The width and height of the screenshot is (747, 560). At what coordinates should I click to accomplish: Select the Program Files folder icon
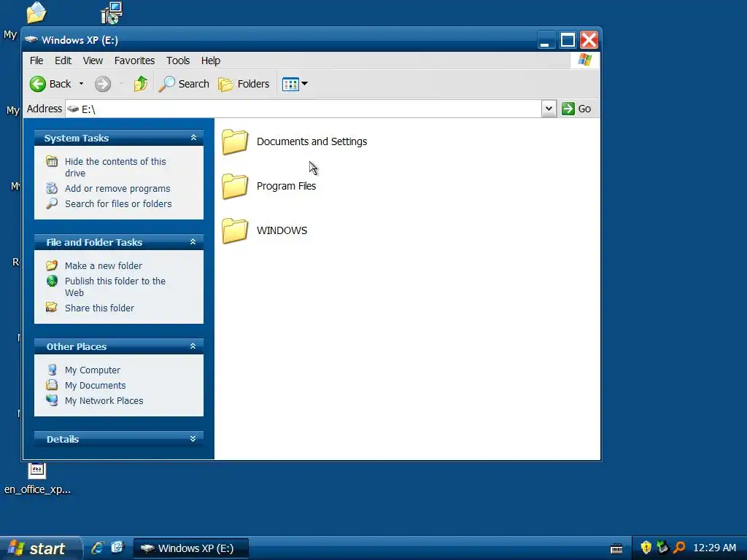coord(235,186)
